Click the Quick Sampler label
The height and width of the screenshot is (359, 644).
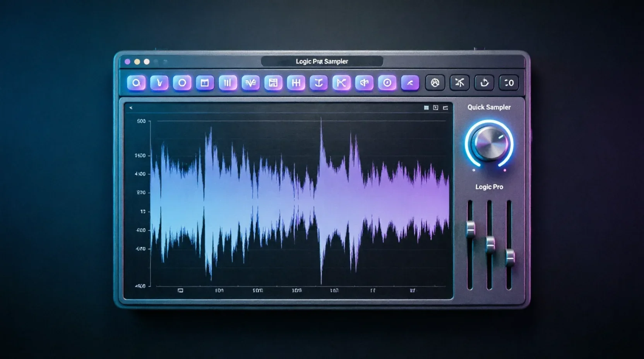[x=489, y=107]
